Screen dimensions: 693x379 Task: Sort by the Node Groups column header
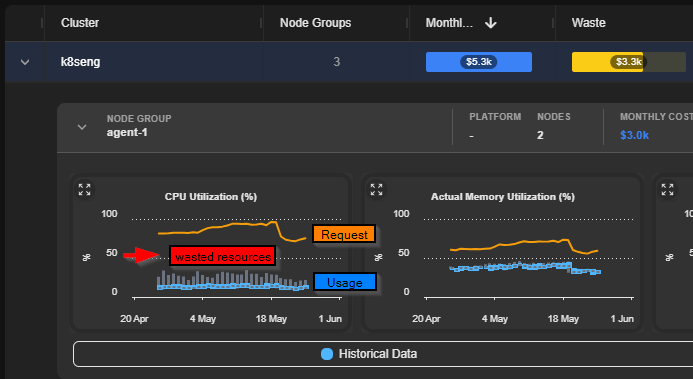click(x=316, y=23)
